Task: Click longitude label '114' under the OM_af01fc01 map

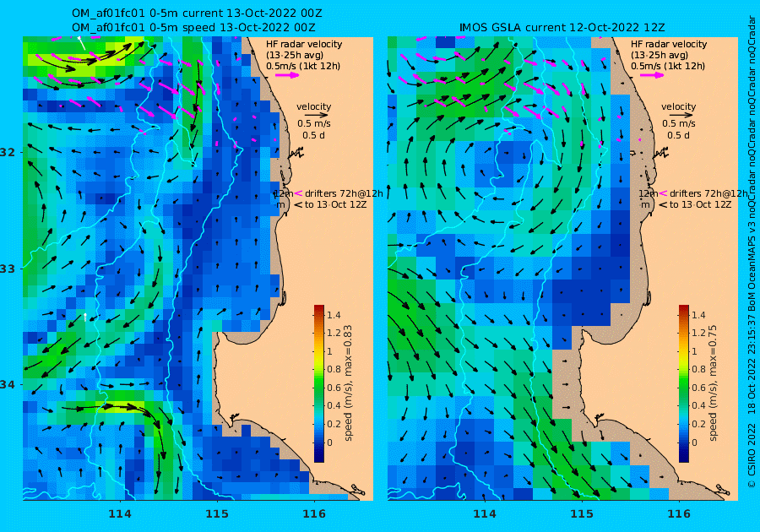Action: 120,513
